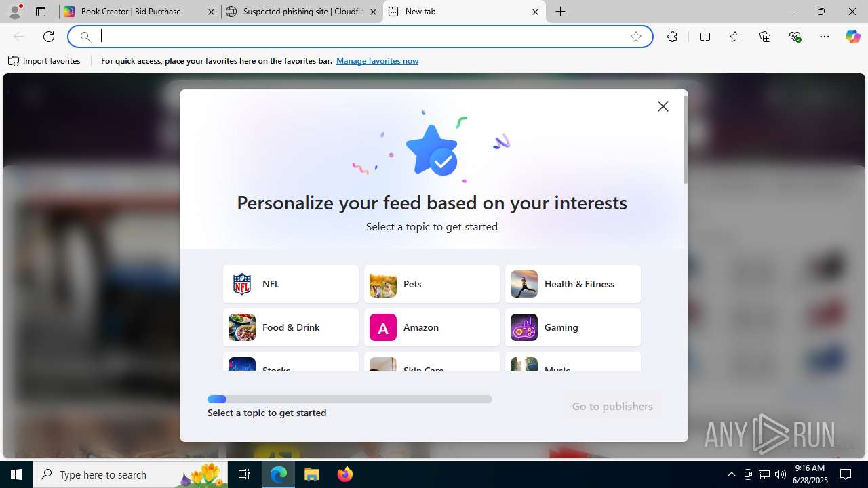This screenshot has height=488, width=868.
Task: Select the Health & Fitness topic
Action: click(573, 284)
